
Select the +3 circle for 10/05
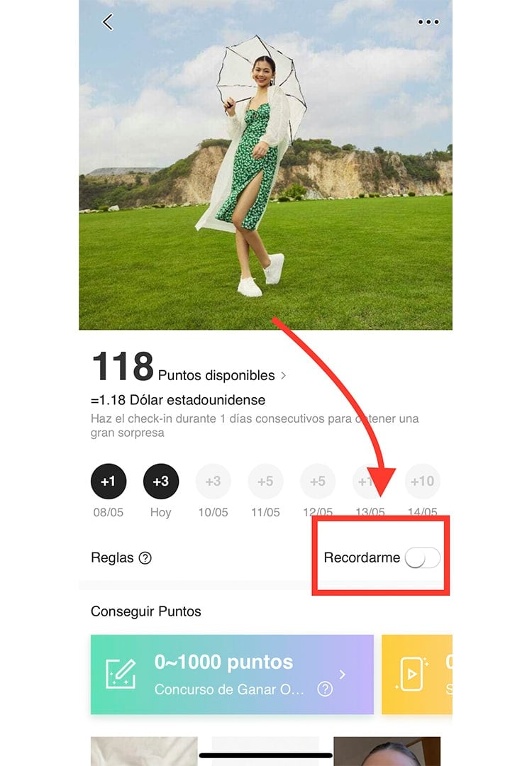(x=213, y=481)
